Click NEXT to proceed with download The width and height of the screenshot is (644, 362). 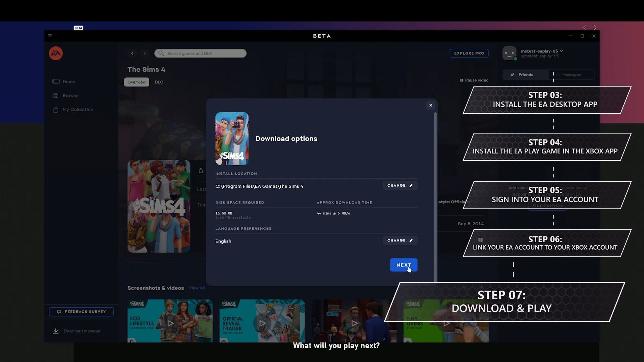404,265
